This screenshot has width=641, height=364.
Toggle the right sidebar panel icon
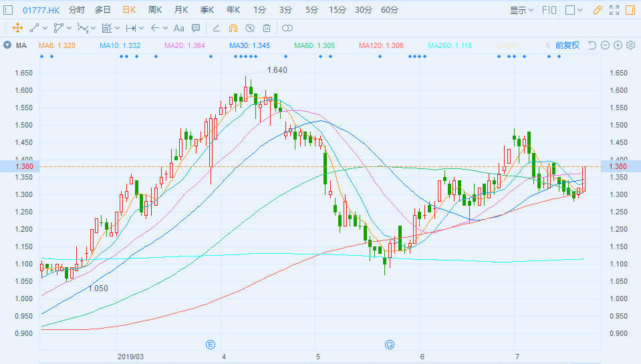(x=630, y=10)
